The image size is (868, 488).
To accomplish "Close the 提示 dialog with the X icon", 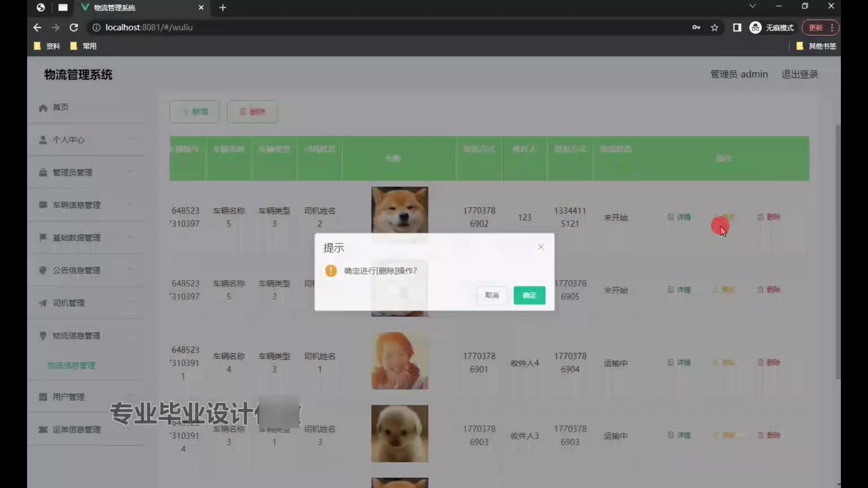I will pos(541,247).
